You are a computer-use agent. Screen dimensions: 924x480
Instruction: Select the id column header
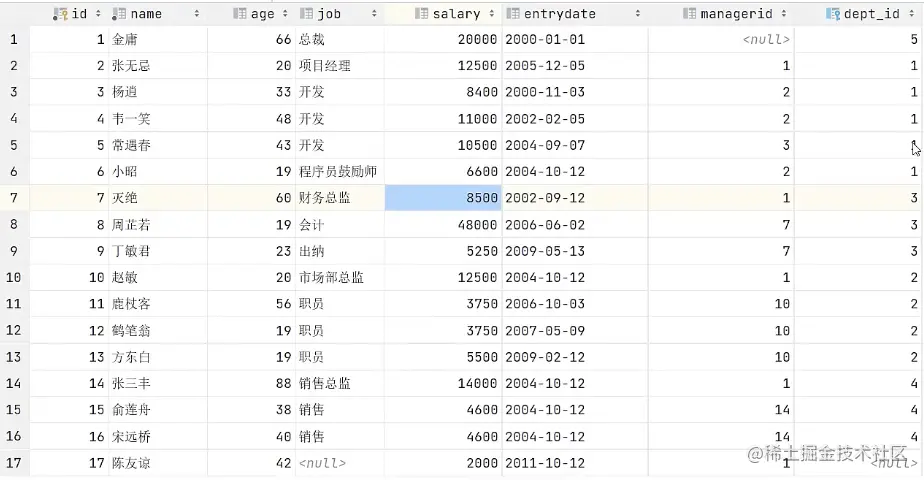[x=70, y=14]
